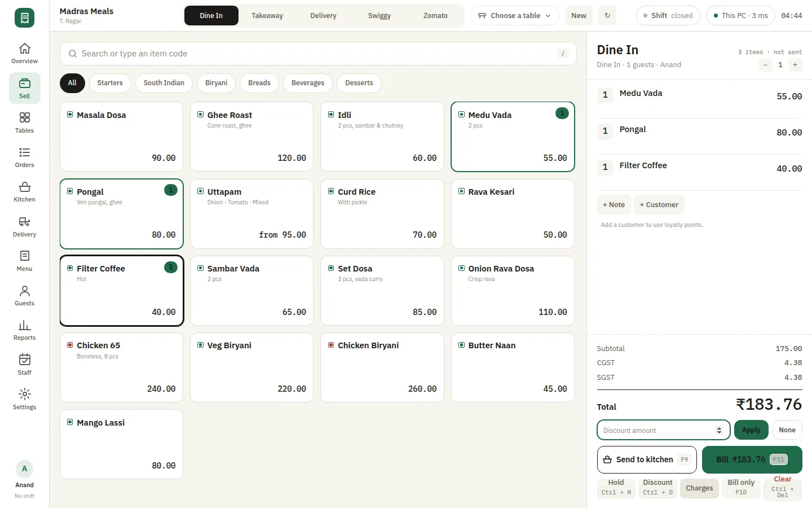Select the All category filter
Screen dimensions: 812x508
(x=72, y=83)
